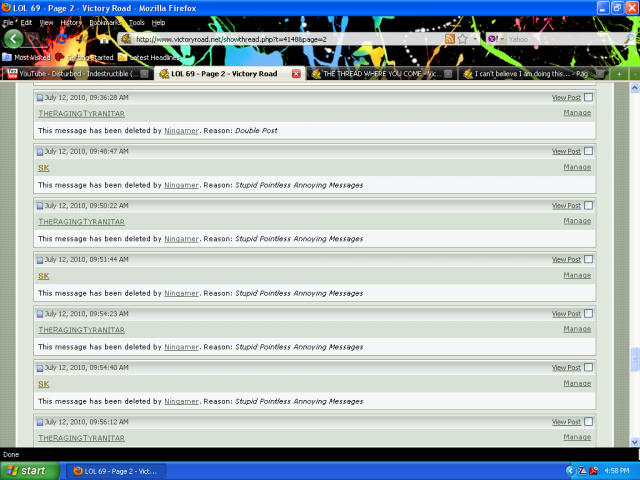Expand the address bar URL history dropdown
This screenshot has width=640, height=480.
pos(474,39)
